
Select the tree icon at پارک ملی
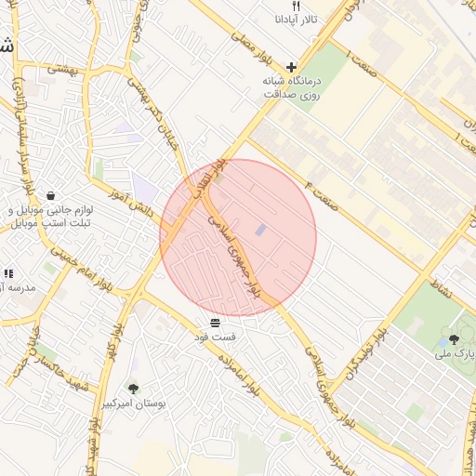pos(454,339)
